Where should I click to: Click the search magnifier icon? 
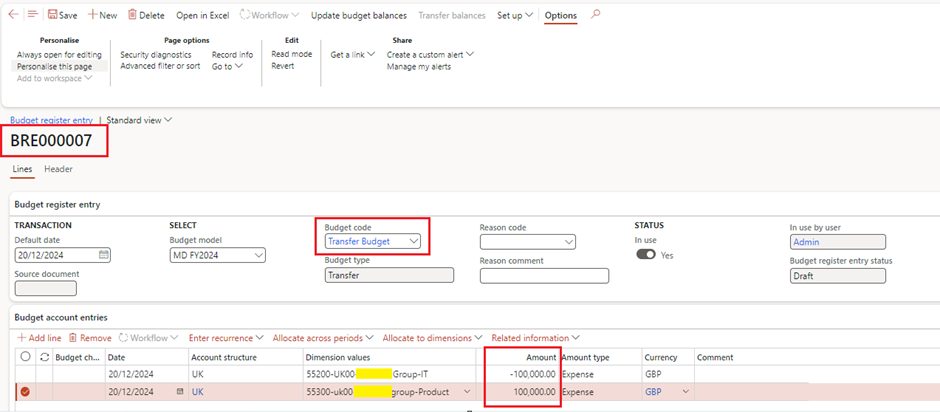pyautogui.click(x=595, y=14)
